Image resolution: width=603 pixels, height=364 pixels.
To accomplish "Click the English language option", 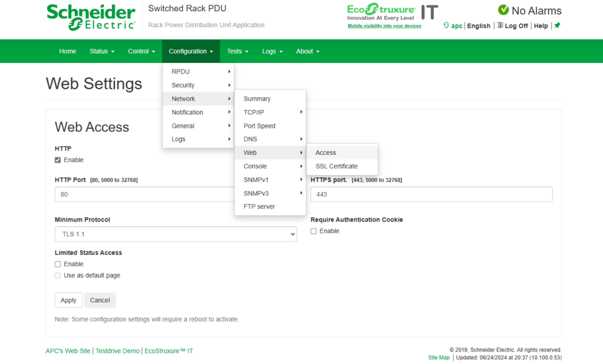I will (478, 26).
